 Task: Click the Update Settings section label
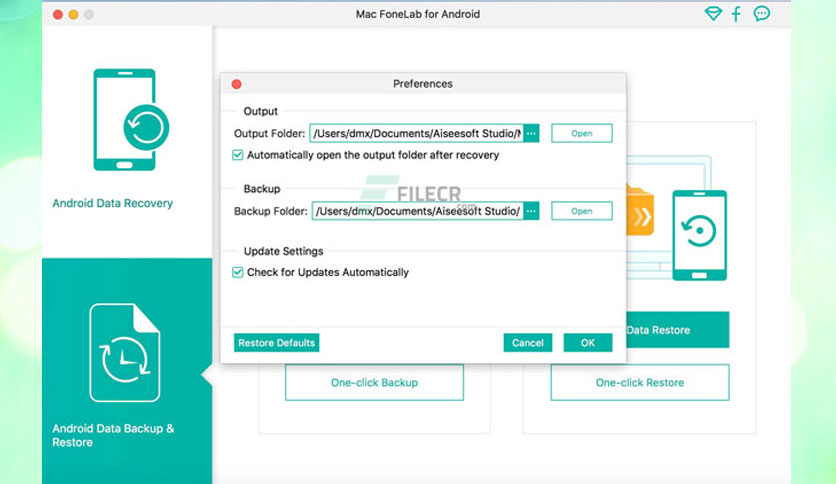(284, 251)
